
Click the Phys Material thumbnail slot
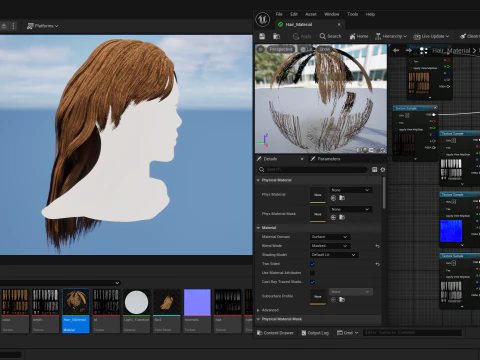(318, 195)
